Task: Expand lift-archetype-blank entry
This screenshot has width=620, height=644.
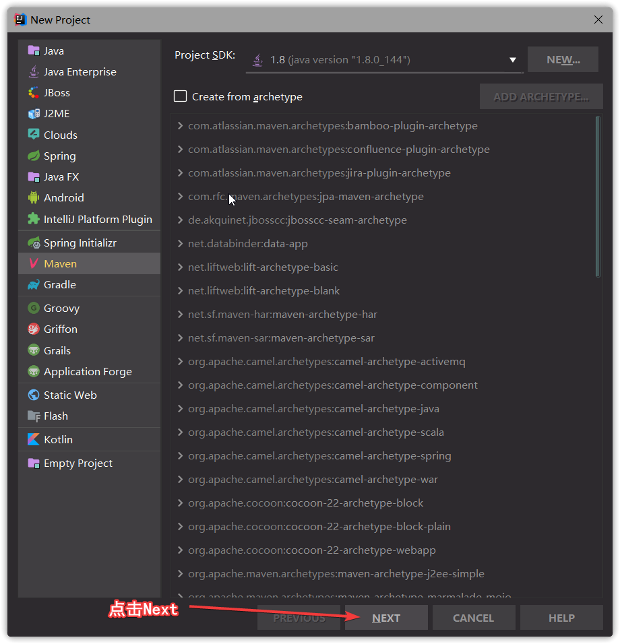Action: tap(180, 290)
